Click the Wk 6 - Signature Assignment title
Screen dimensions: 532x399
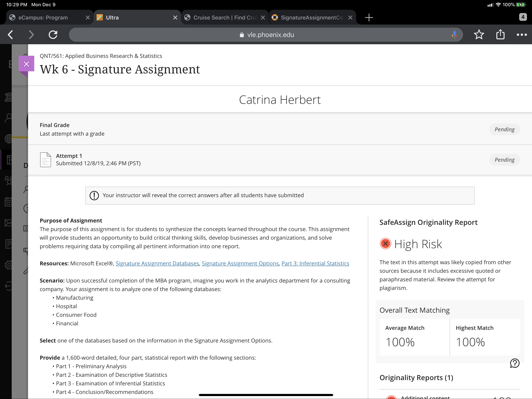tap(120, 69)
